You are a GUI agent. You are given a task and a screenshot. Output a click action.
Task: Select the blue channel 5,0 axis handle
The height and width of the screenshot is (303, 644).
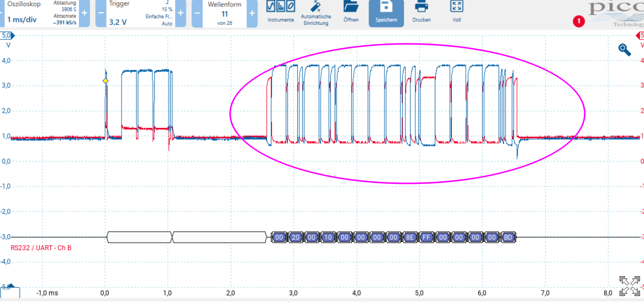(7, 36)
